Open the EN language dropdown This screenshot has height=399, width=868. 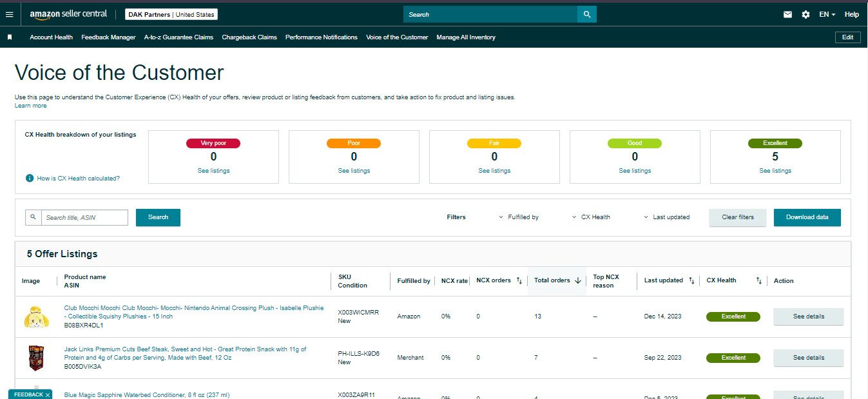coord(827,14)
